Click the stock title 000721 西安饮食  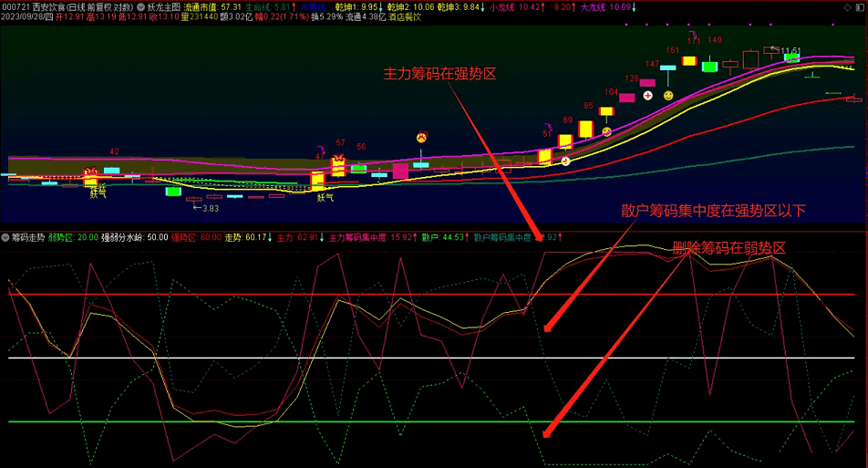click(x=35, y=7)
